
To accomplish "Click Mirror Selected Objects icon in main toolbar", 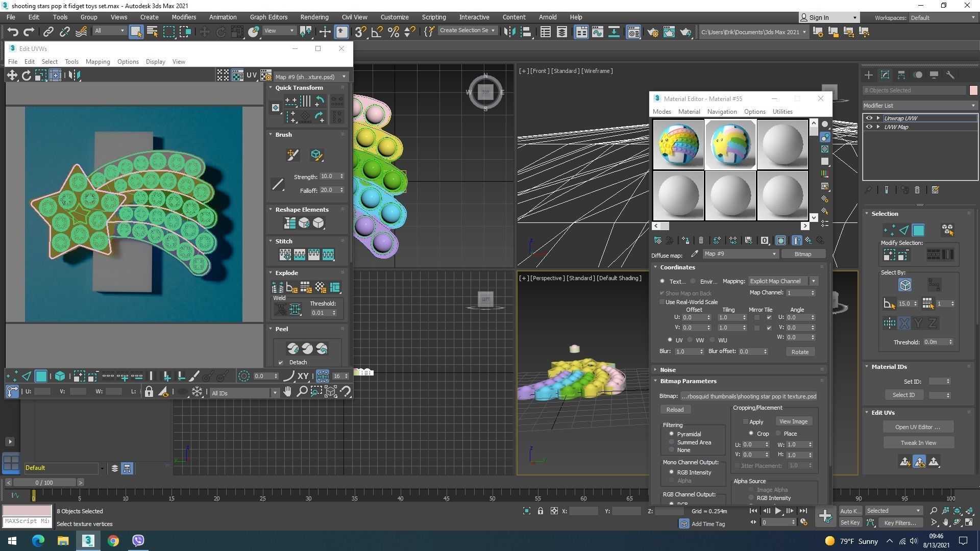I will point(509,32).
